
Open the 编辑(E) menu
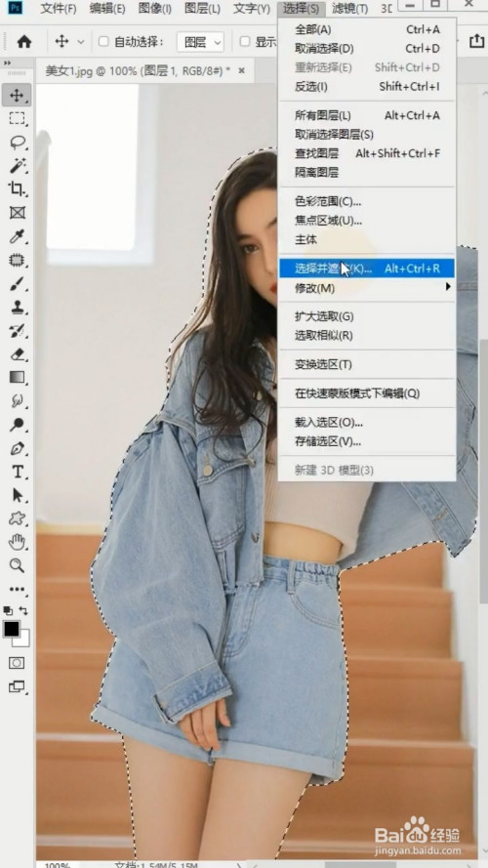106,9
